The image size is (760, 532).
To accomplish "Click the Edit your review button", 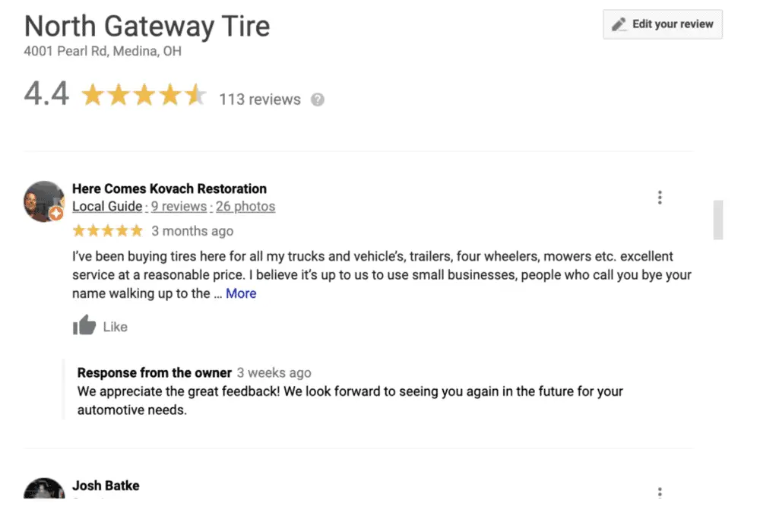I will pos(662,24).
